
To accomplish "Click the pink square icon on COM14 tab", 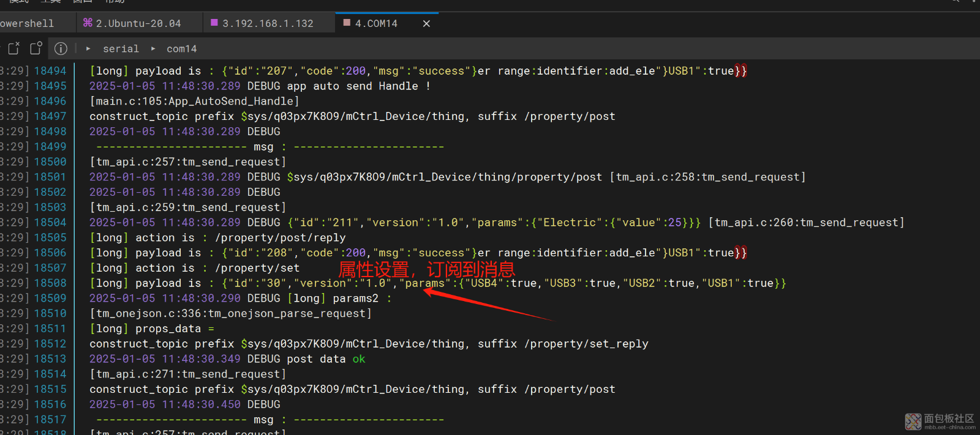I will pos(347,23).
